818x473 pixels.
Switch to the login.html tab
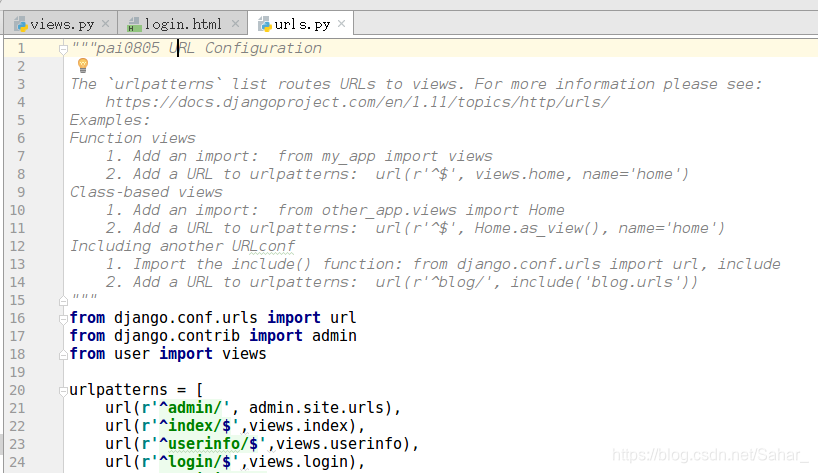click(x=183, y=24)
